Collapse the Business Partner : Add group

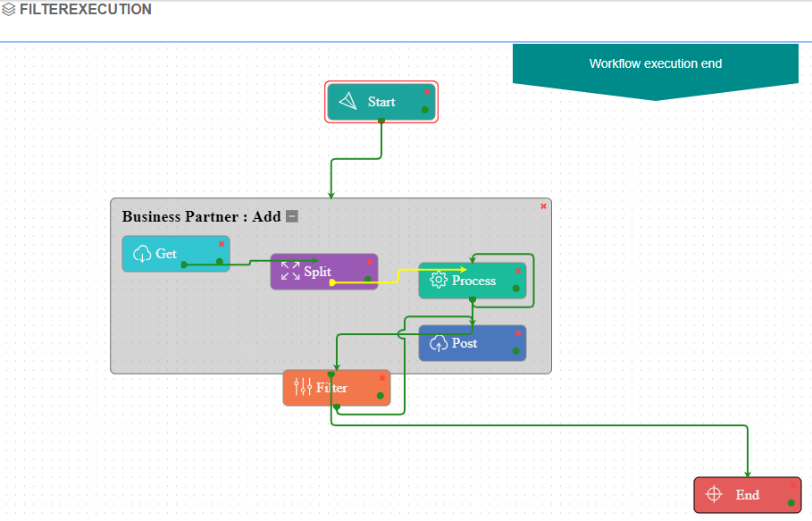point(290,215)
